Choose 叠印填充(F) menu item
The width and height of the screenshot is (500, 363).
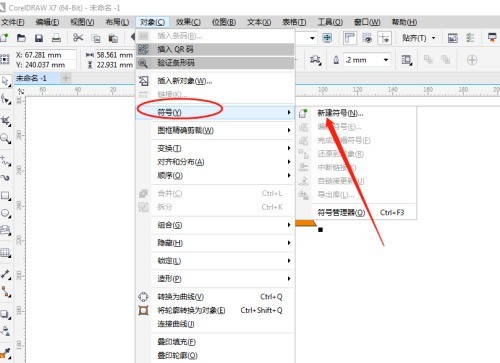tap(215, 342)
